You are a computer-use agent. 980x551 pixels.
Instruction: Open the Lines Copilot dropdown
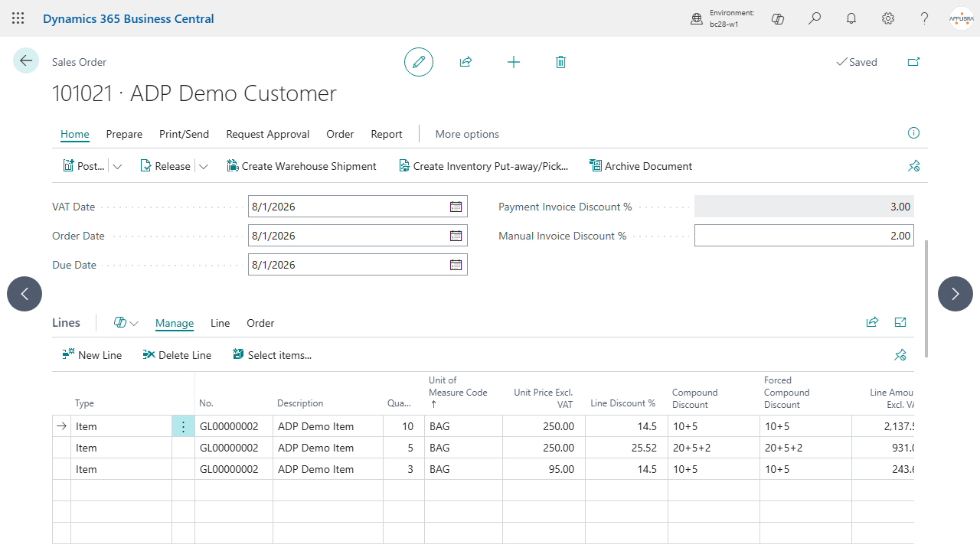tap(126, 323)
